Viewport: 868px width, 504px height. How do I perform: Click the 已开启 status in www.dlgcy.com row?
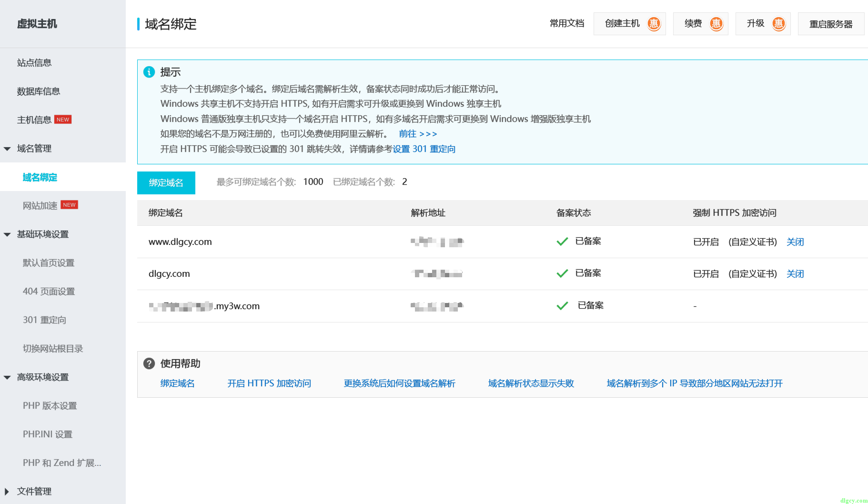[706, 242]
